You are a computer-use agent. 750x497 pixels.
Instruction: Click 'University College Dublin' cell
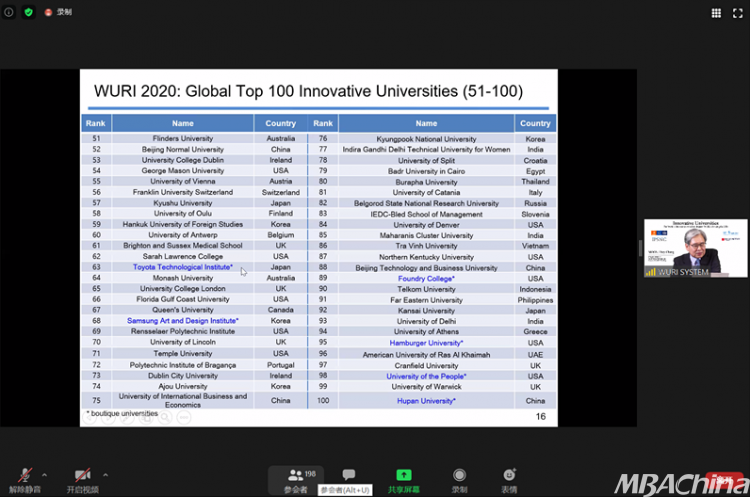coord(183,160)
